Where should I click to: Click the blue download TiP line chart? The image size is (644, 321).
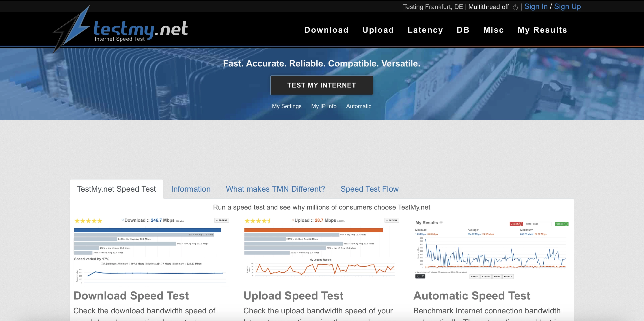pos(151,276)
